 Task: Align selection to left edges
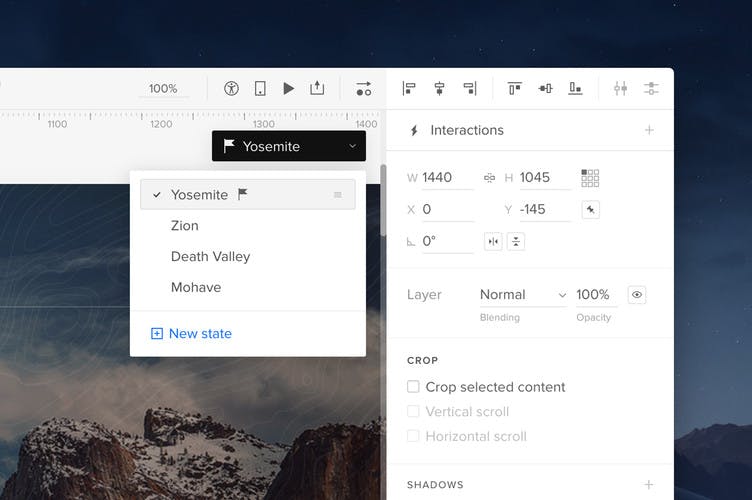tap(409, 88)
